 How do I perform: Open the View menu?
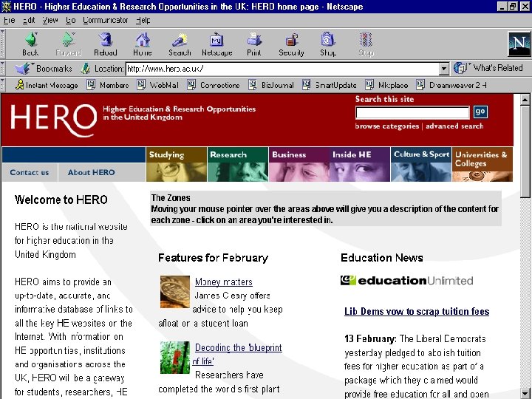pos(50,21)
